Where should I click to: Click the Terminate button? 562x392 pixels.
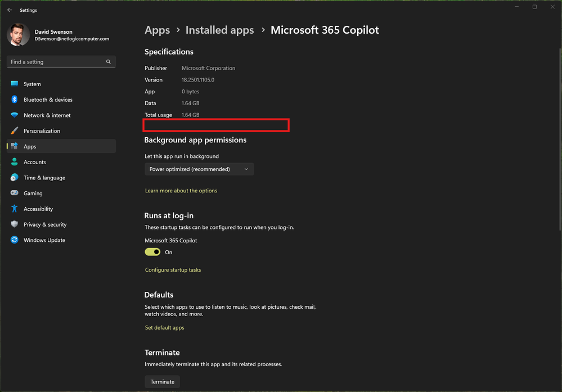[x=163, y=382]
